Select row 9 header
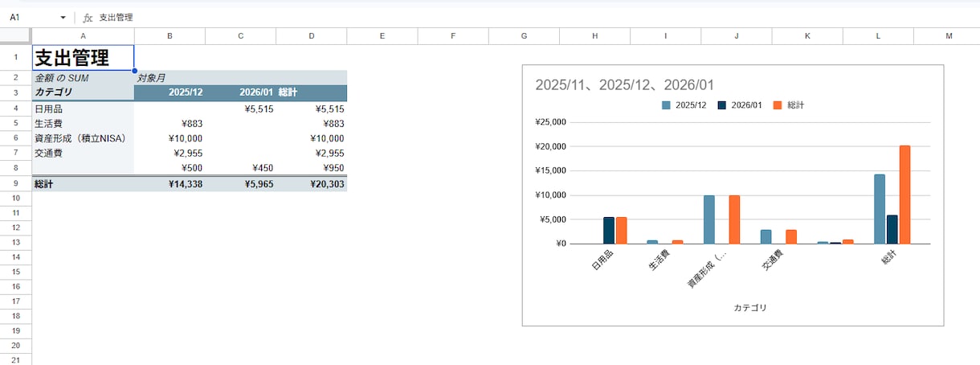The width and height of the screenshot is (980, 365). [x=15, y=183]
